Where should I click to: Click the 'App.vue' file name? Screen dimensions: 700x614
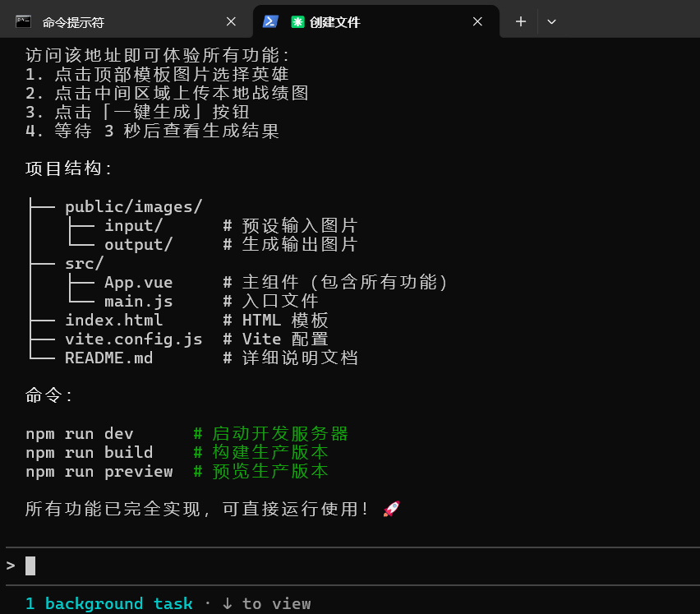click(x=138, y=282)
